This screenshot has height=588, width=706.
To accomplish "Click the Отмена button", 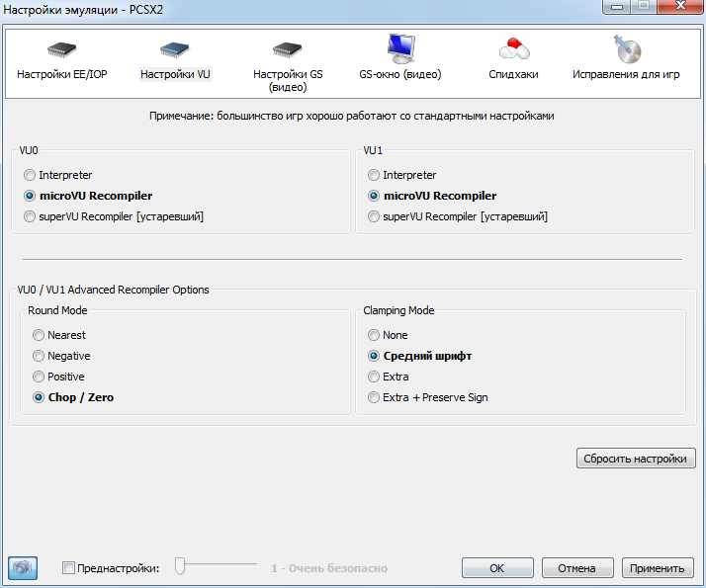I will point(577,568).
